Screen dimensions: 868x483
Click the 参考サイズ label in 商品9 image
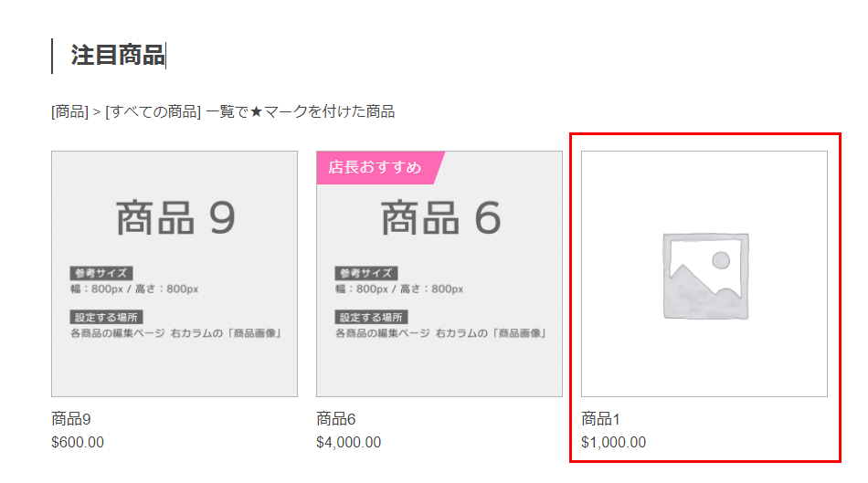pyautogui.click(x=101, y=273)
